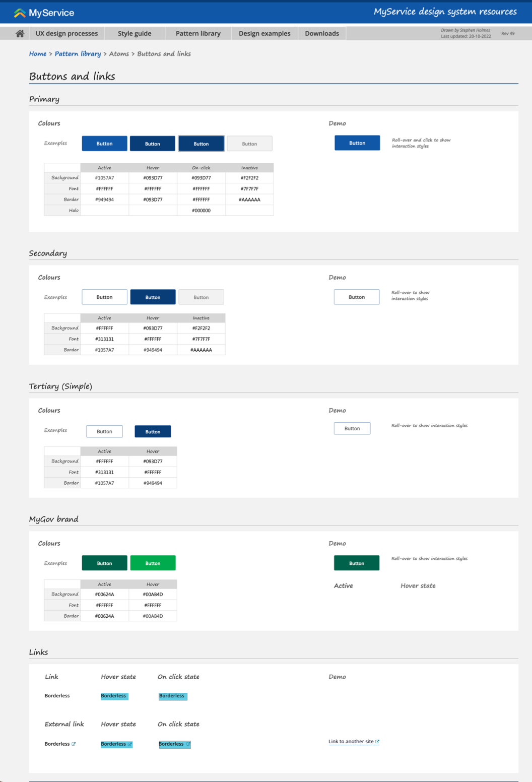Select the Secondary Active font value '#313131'
The width and height of the screenshot is (532, 782).
coord(104,339)
